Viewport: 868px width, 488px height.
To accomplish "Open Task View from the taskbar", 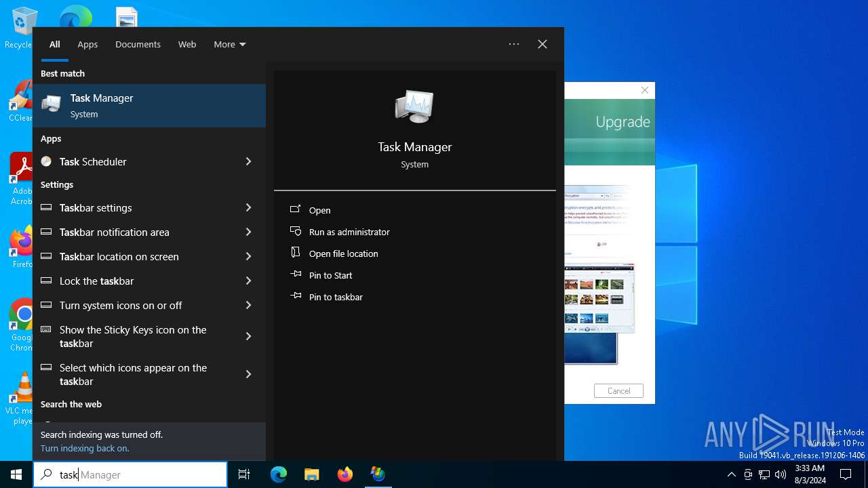I will pos(244,474).
